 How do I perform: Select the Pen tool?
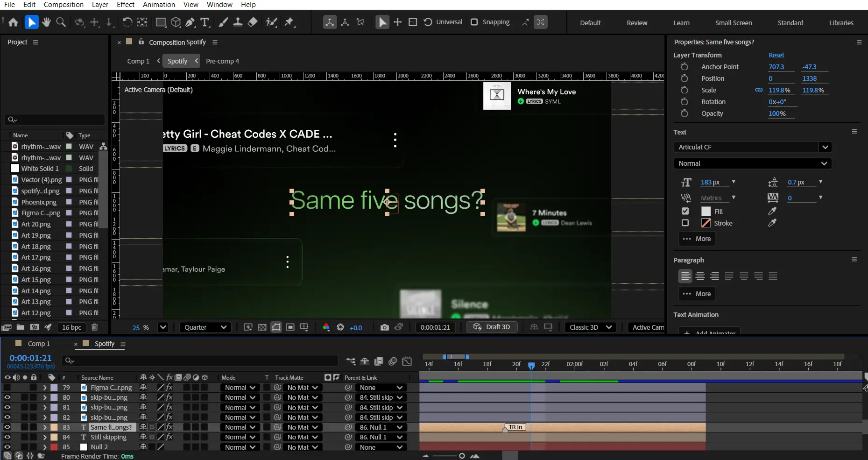coord(190,22)
